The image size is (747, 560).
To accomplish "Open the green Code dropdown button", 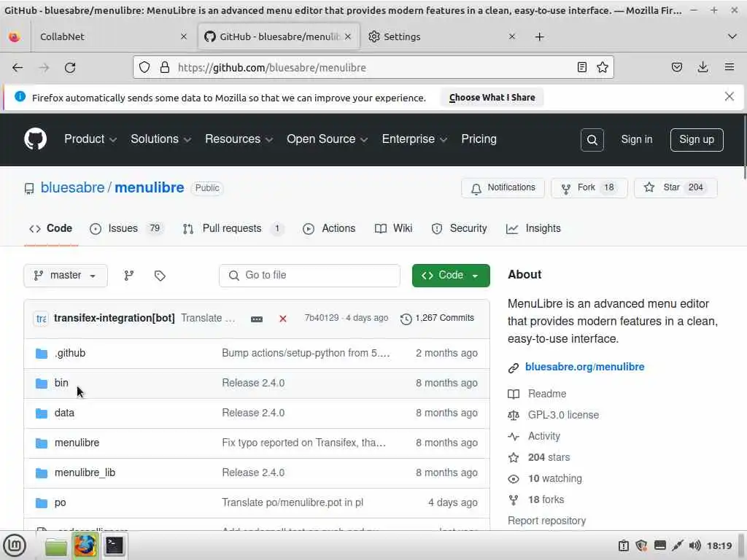I will tap(451, 275).
